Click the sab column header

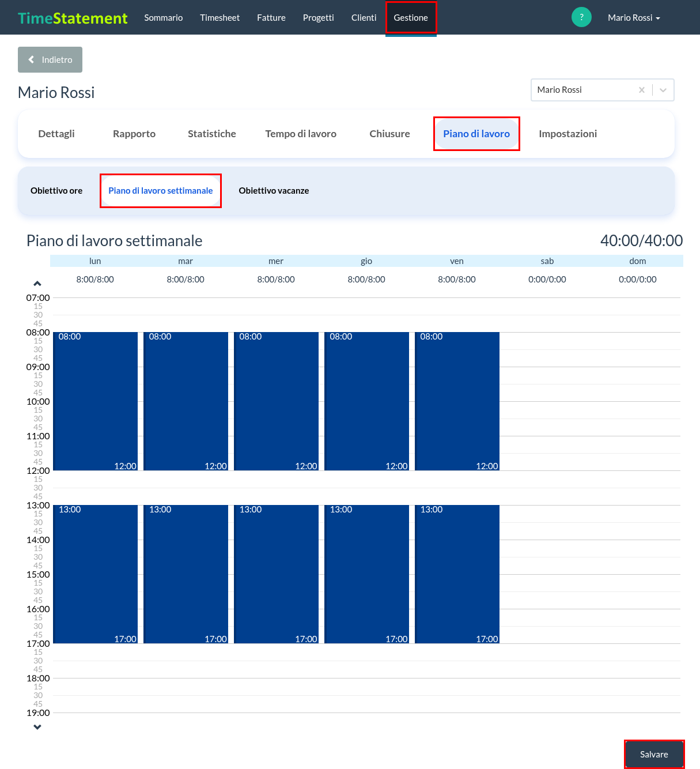pyautogui.click(x=547, y=261)
